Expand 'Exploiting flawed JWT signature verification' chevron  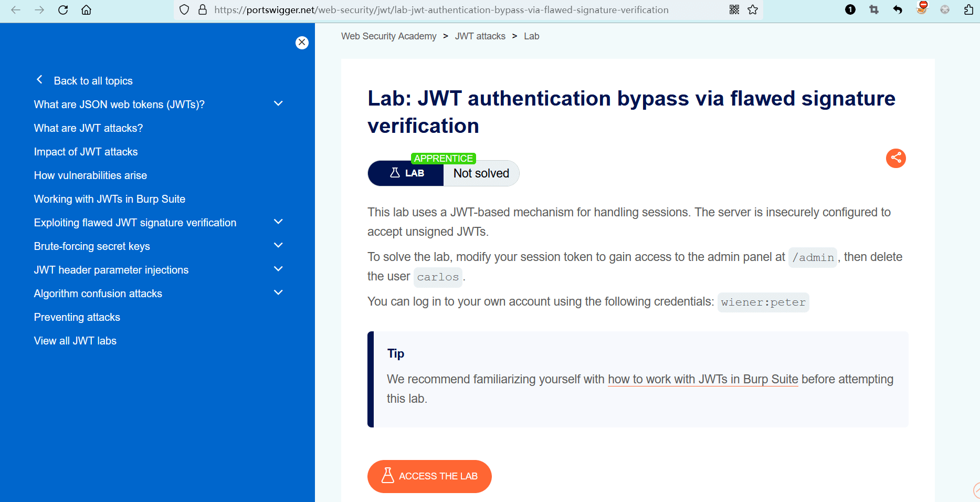(279, 222)
